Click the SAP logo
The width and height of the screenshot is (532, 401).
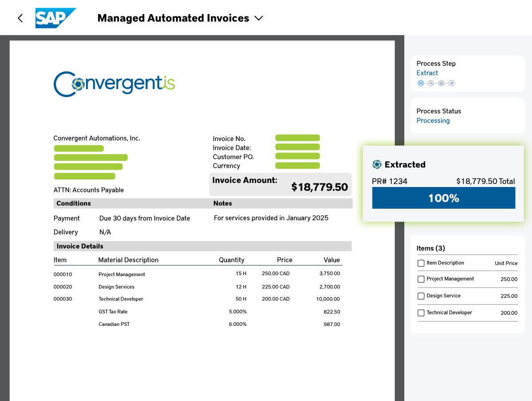pyautogui.click(x=55, y=18)
